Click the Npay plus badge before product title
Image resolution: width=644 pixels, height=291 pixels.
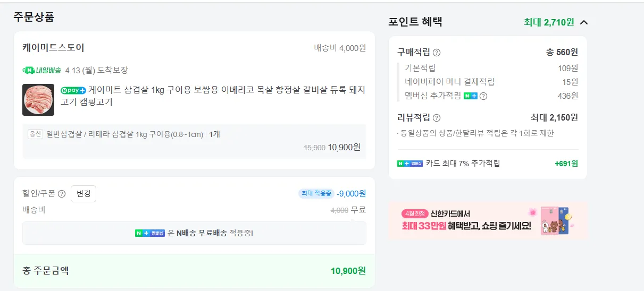pos(73,90)
